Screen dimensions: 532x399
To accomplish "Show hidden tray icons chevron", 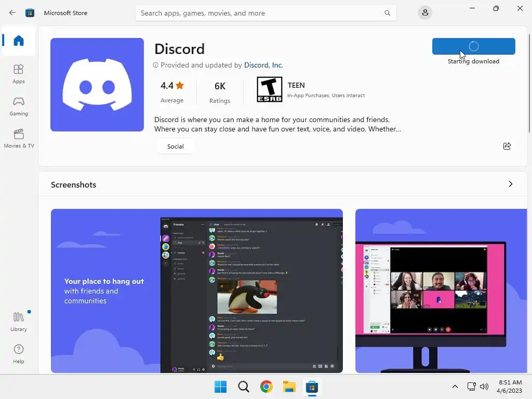I will (x=455, y=387).
